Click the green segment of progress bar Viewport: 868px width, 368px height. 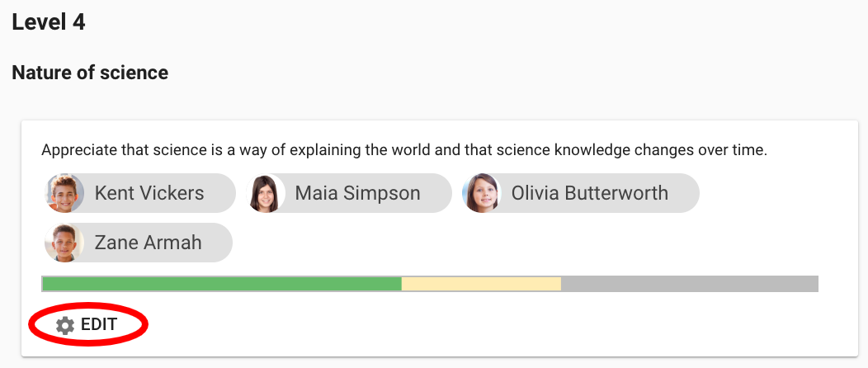tap(221, 284)
